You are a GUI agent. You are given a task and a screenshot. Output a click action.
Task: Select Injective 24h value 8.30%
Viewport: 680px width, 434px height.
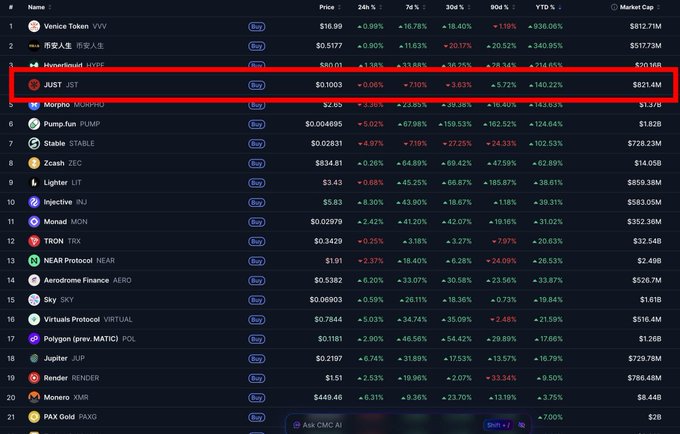point(370,202)
